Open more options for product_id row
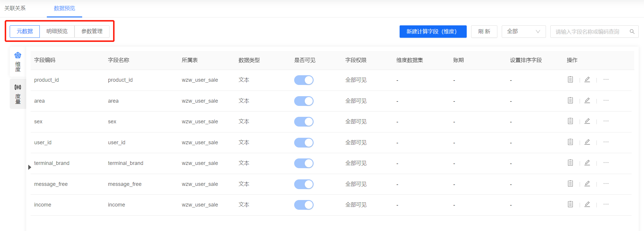The image size is (644, 231). tap(606, 79)
